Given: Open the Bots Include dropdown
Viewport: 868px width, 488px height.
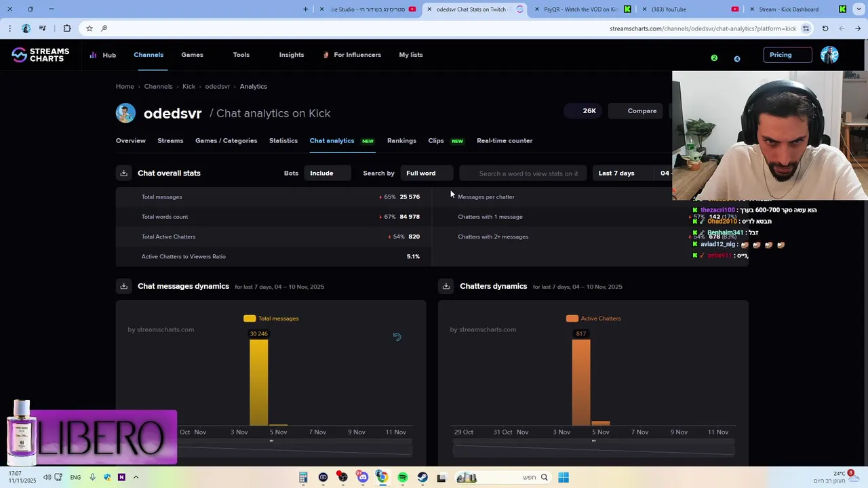Looking at the screenshot, I should coord(328,174).
